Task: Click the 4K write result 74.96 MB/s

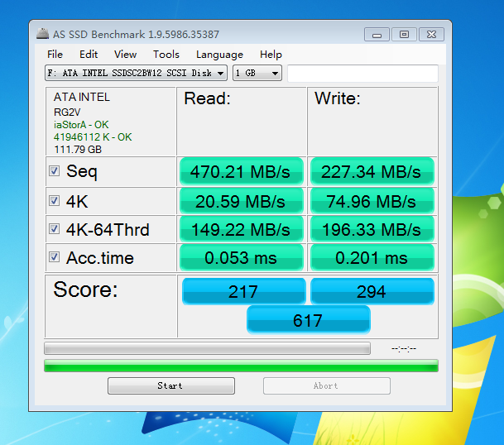Action: (x=372, y=201)
